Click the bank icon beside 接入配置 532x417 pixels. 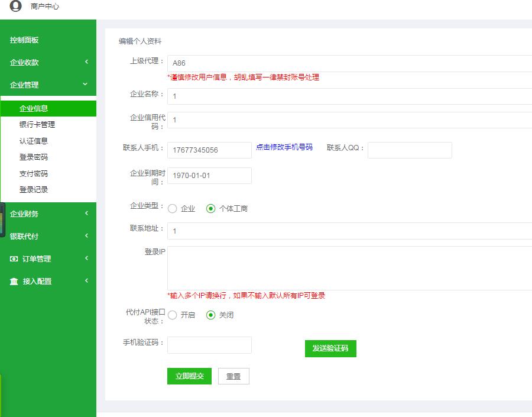click(14, 282)
